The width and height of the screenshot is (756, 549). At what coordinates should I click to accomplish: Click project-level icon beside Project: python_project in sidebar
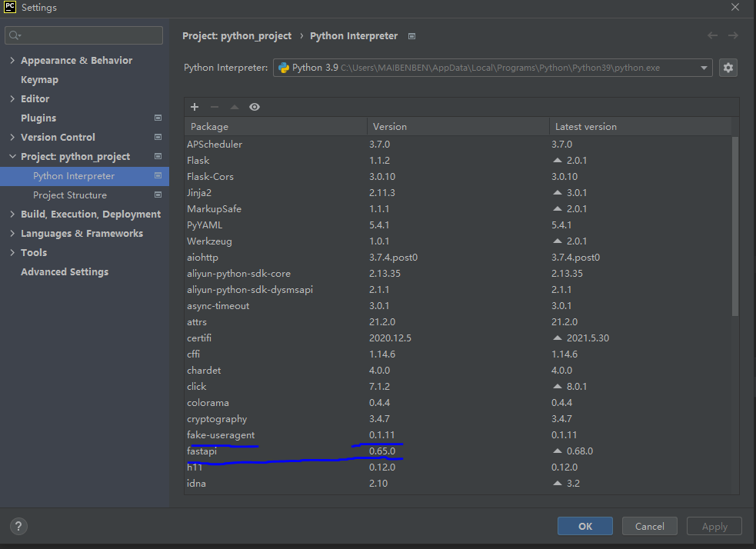point(158,156)
